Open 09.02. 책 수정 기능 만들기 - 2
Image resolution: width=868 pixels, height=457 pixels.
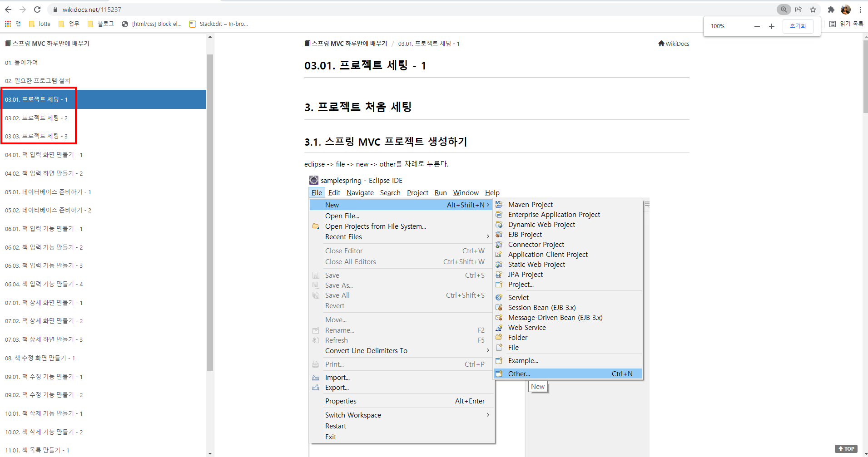click(44, 395)
